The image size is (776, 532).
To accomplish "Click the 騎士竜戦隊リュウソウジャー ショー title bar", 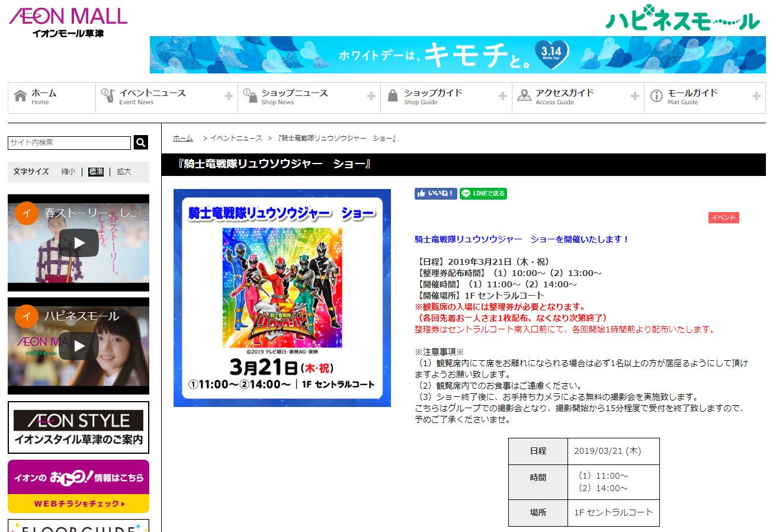I will (x=463, y=164).
